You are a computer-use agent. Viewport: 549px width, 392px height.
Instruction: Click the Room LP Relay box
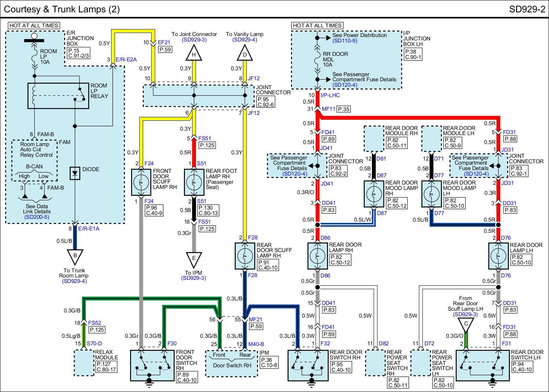(58, 96)
